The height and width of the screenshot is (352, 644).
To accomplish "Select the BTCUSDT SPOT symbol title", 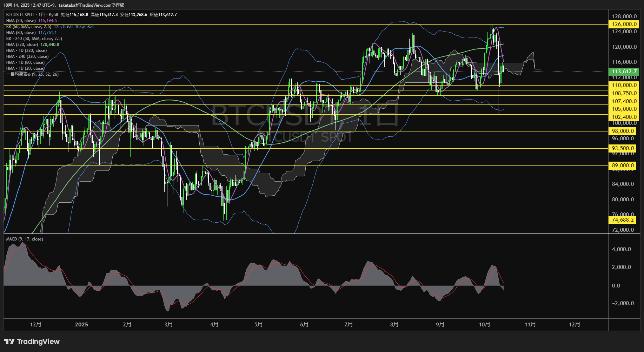I will click(x=20, y=15).
